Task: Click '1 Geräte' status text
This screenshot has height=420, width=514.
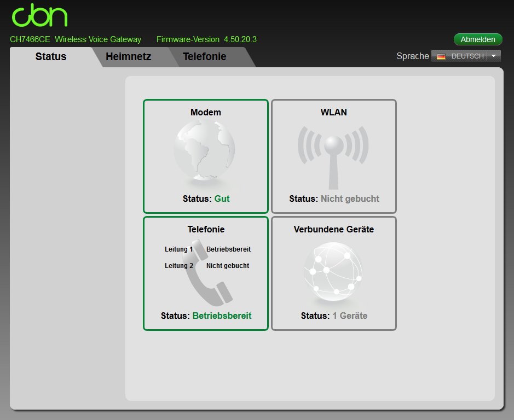Action: tap(350, 316)
